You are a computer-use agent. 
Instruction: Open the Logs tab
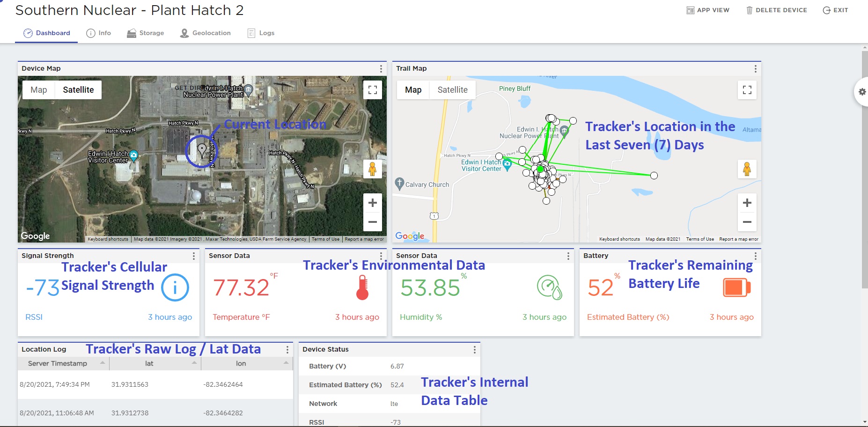coord(261,33)
